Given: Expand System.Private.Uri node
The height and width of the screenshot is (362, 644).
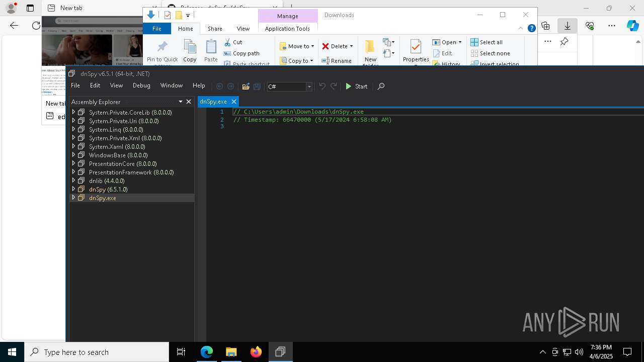Looking at the screenshot, I should pyautogui.click(x=73, y=121).
